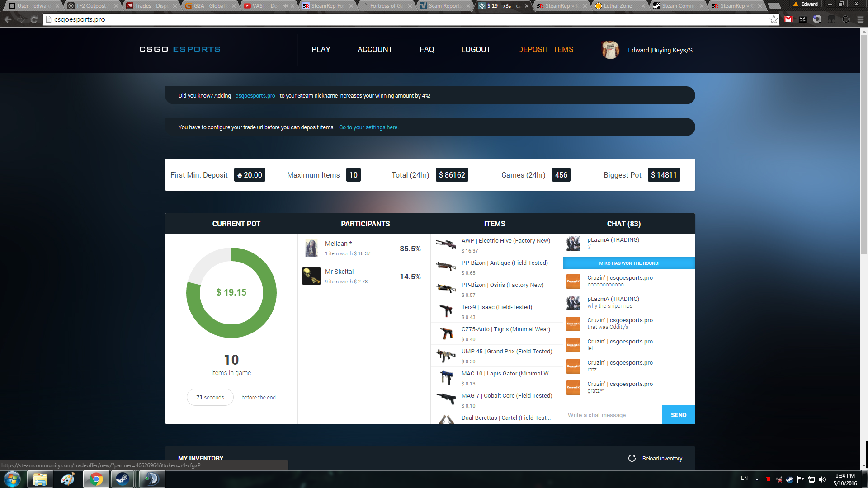Open the DEPOSIT ITEMS menu item

pos(545,49)
